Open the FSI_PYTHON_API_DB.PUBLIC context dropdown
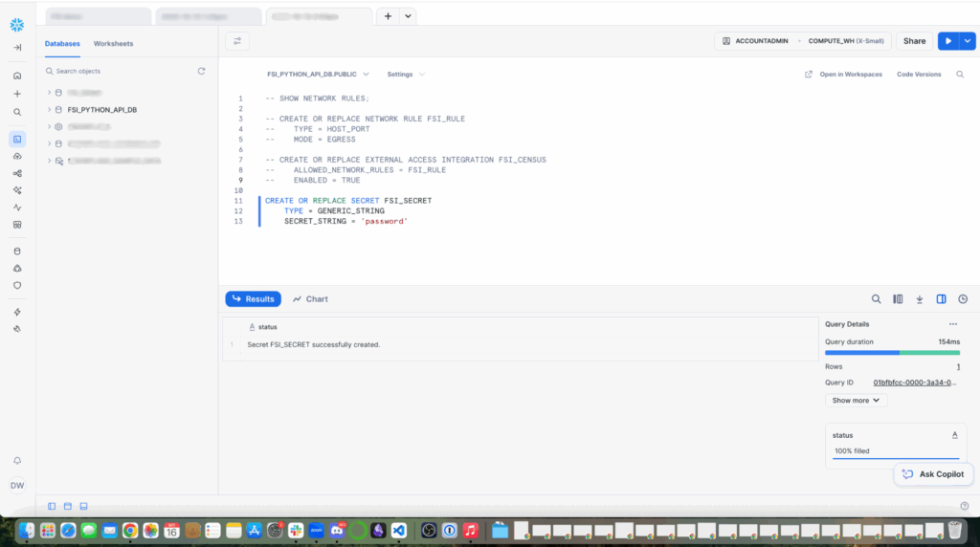This screenshot has width=980, height=547. tap(318, 75)
